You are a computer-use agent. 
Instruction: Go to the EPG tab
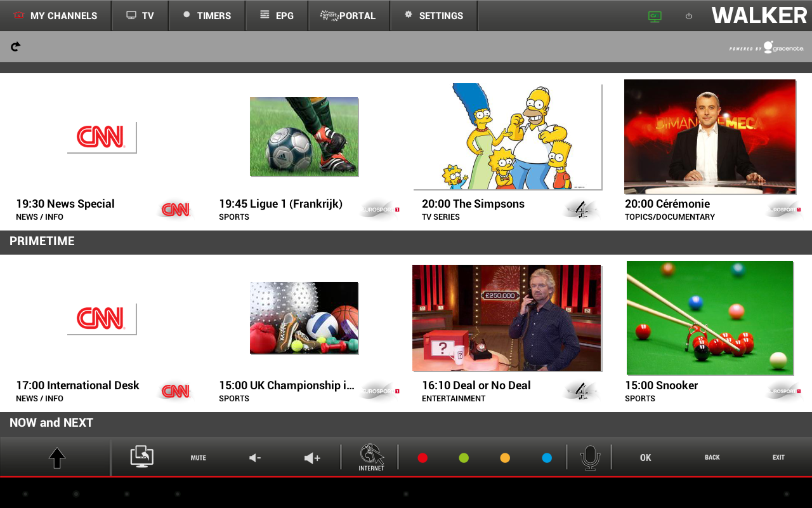click(277, 15)
